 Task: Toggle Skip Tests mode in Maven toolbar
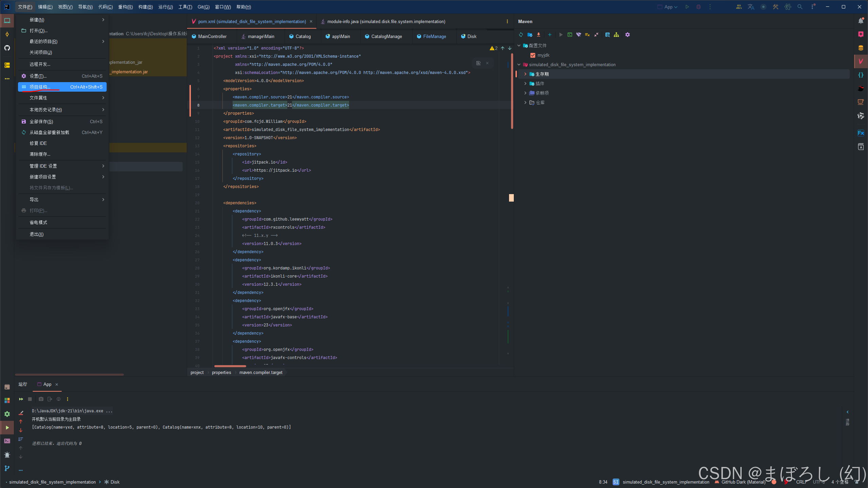click(x=587, y=35)
